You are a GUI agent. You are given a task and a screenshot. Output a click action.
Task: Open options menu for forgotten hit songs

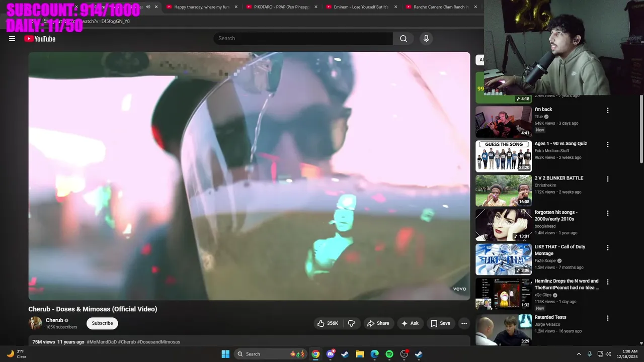pyautogui.click(x=607, y=213)
